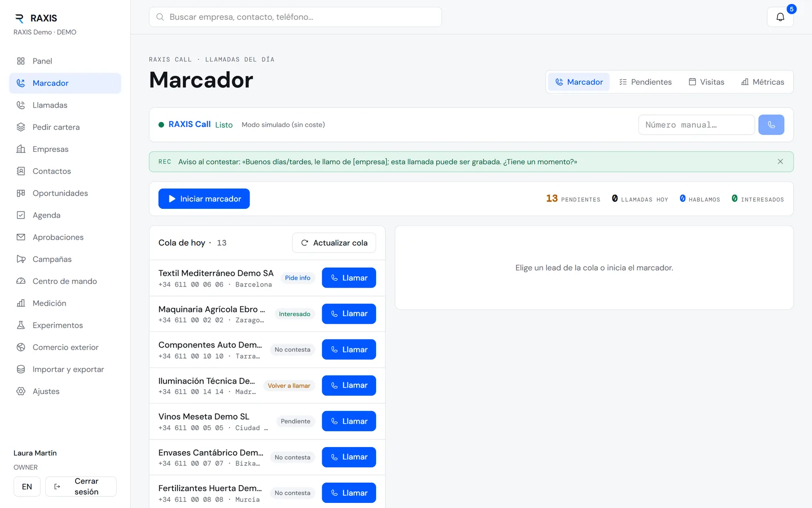Call Maquinaria Agrícola Ebro
Screen dimensions: 812x508
349,313
